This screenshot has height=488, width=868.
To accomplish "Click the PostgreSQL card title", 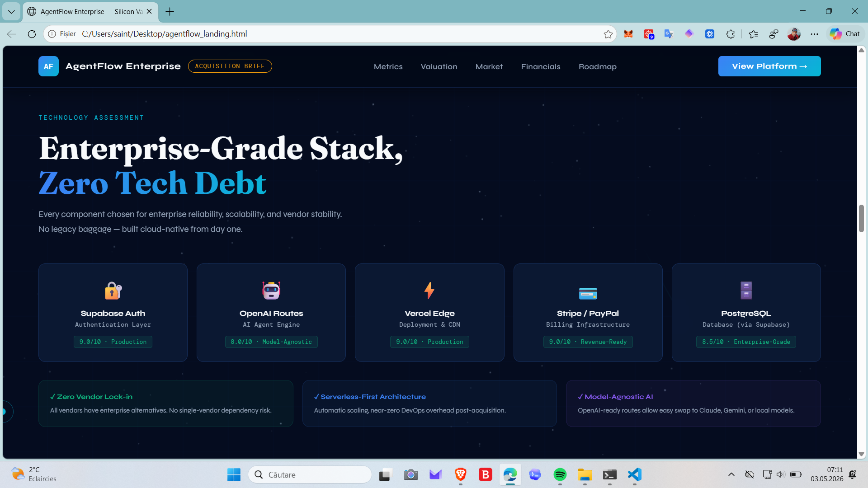I will point(746,314).
